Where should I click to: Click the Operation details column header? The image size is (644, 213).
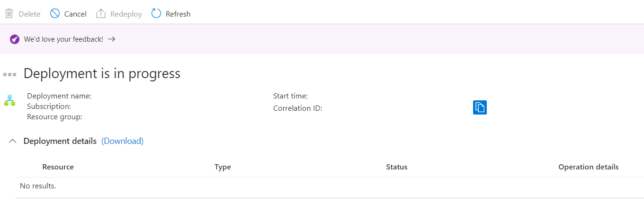[589, 167]
